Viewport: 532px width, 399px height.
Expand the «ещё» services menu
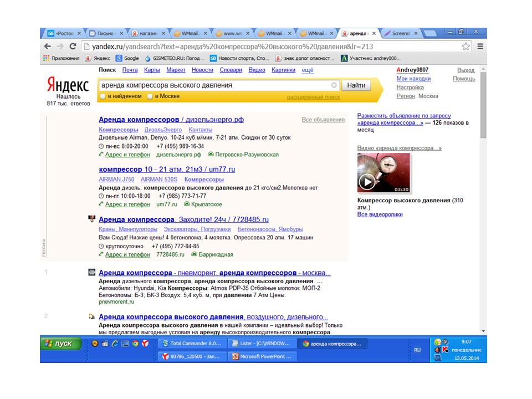point(308,70)
